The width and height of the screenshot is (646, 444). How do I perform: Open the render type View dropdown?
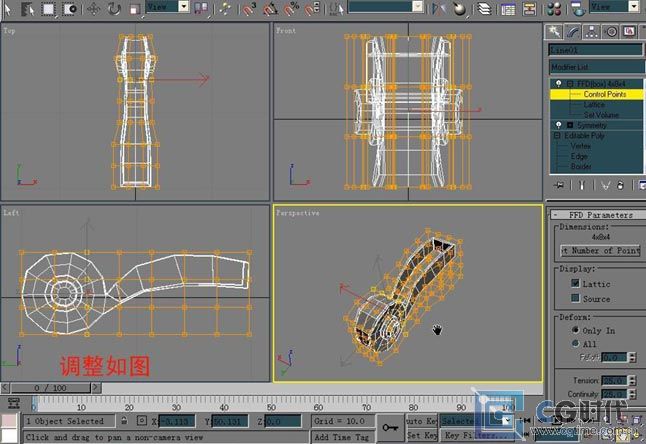pos(634,6)
